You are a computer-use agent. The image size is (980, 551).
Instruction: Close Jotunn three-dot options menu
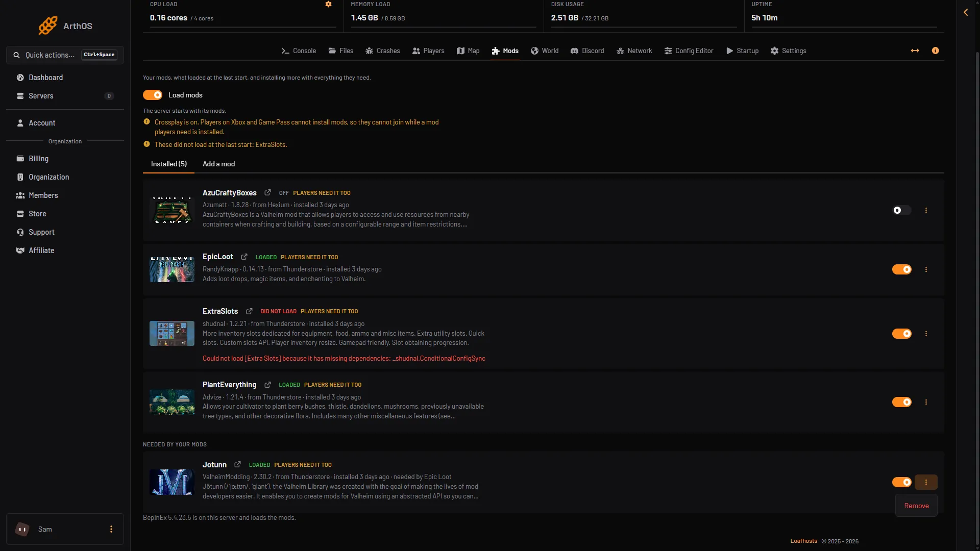pyautogui.click(x=926, y=482)
